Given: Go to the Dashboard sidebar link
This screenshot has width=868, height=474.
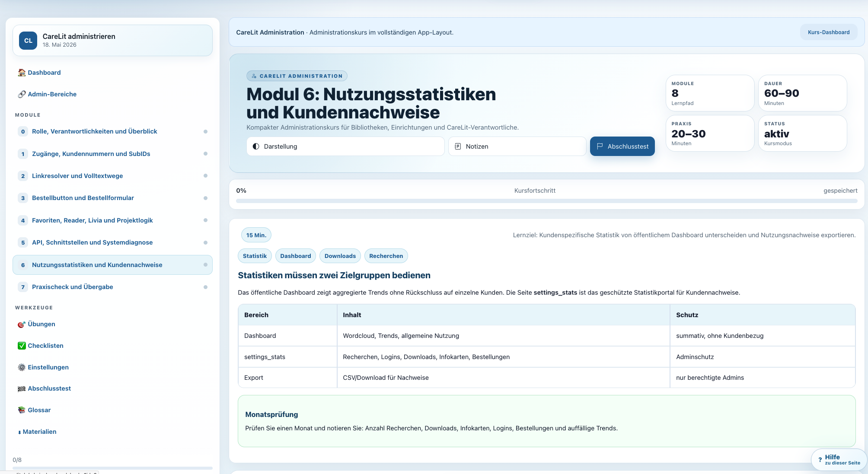Looking at the screenshot, I should click(x=112, y=73).
